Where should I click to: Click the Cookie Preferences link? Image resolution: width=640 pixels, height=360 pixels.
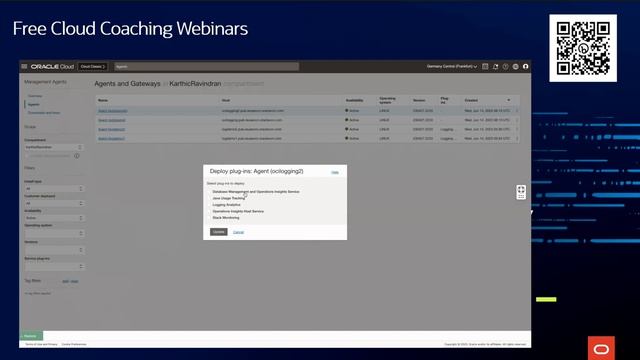74,344
